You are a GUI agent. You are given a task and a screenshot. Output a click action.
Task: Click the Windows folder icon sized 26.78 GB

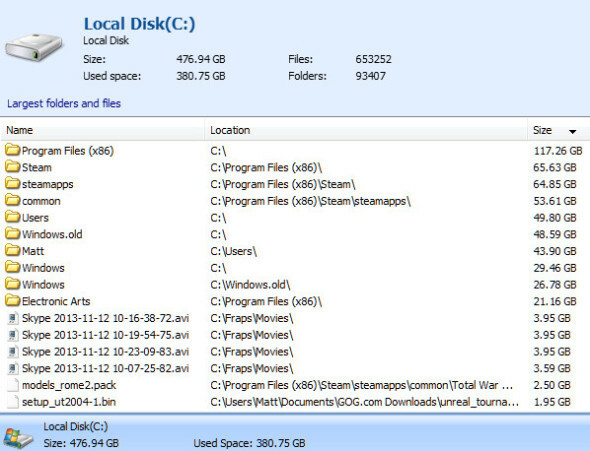pyautogui.click(x=12, y=284)
